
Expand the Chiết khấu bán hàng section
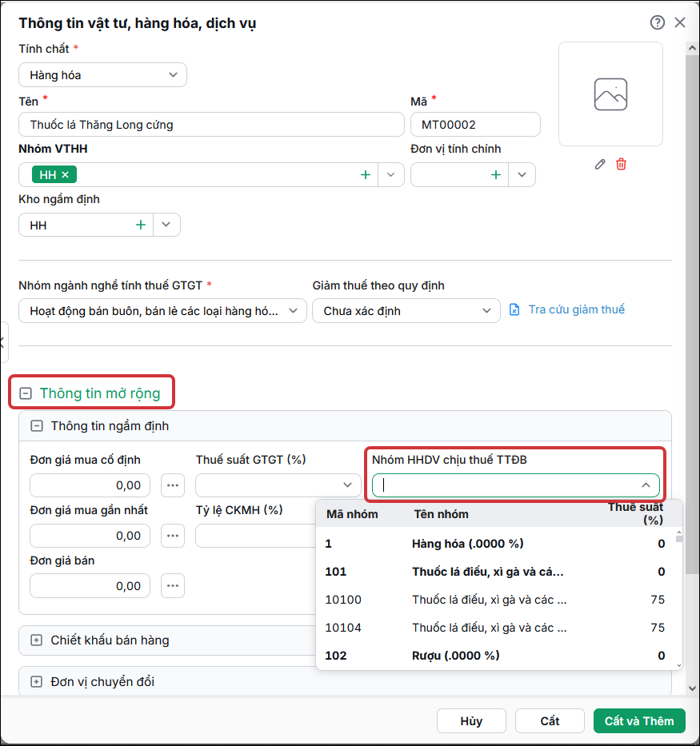(37, 640)
